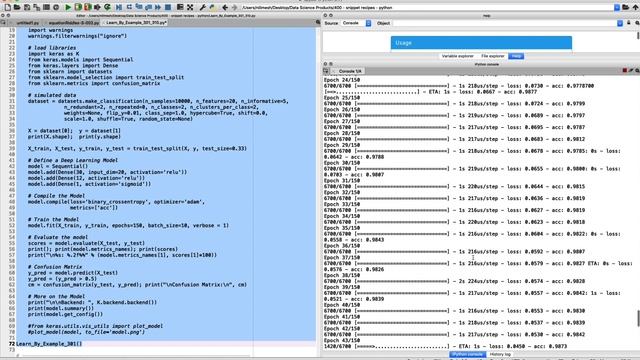Open Preferences with the wrench icon
The height and width of the screenshot is (360, 640).
point(202,7)
